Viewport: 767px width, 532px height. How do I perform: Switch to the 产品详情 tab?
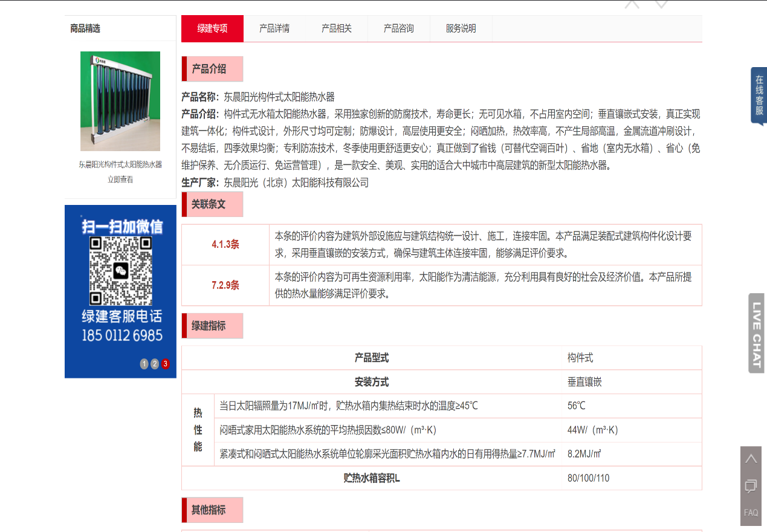pyautogui.click(x=274, y=28)
